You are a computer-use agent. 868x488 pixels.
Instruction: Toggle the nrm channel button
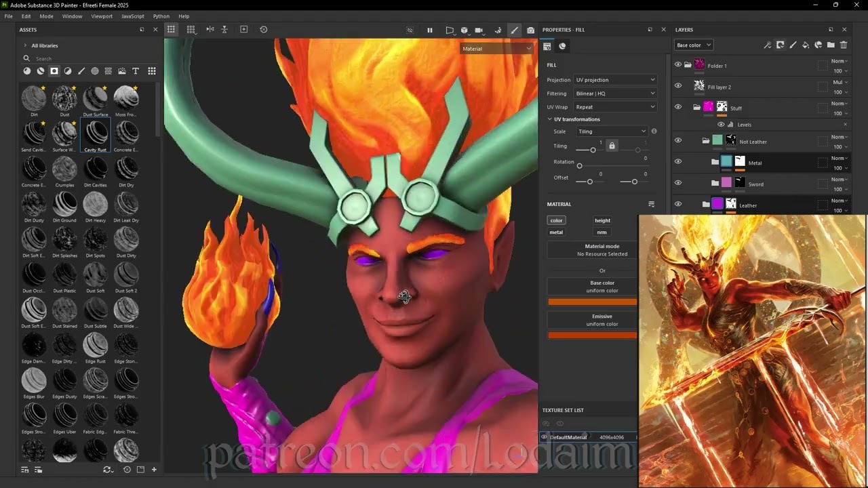click(x=601, y=232)
